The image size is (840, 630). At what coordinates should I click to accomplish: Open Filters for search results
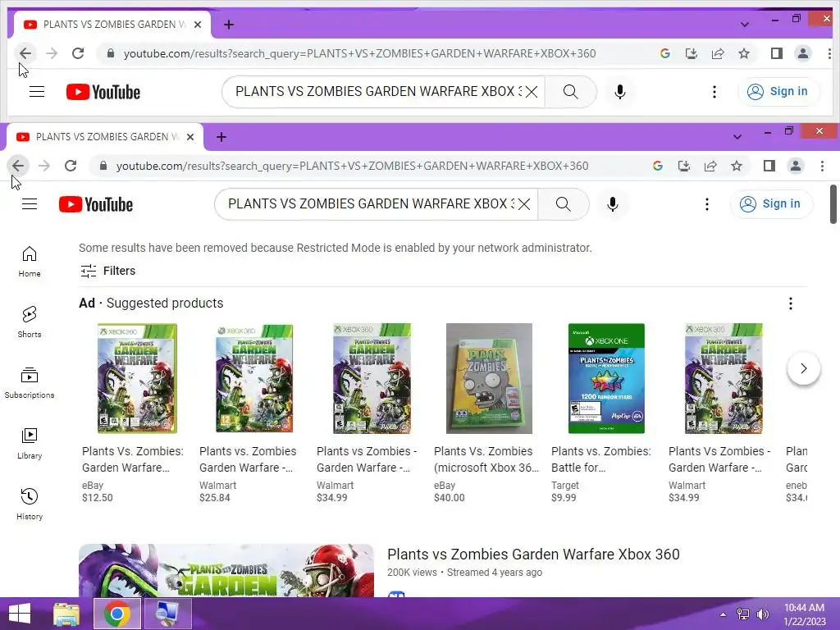[x=107, y=271]
